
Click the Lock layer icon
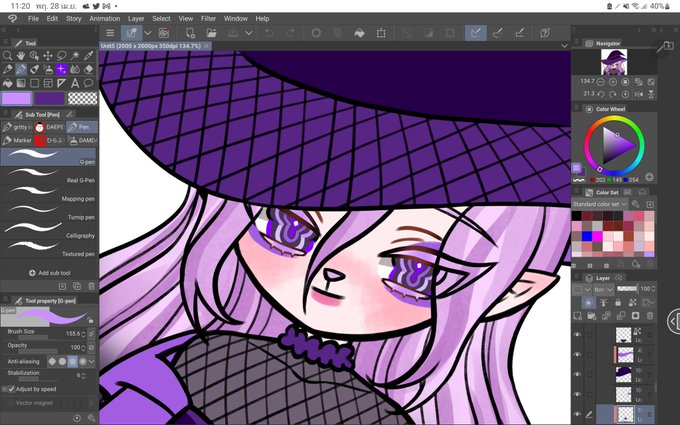pyautogui.click(x=618, y=302)
